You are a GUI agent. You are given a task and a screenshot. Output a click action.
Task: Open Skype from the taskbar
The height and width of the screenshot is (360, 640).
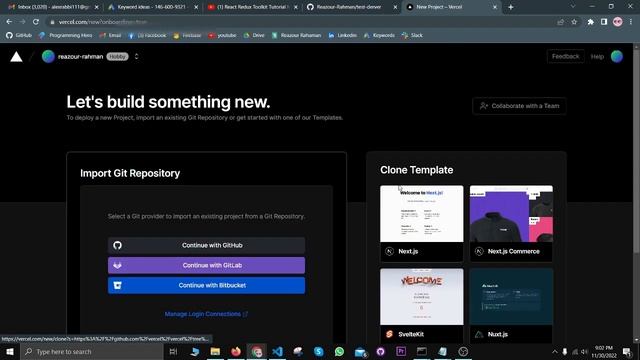tap(319, 351)
